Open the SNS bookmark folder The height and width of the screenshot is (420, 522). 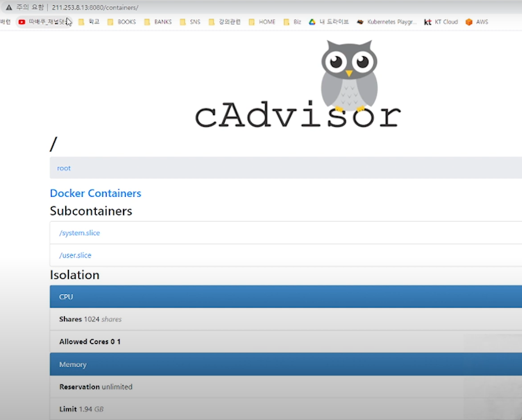click(190, 22)
